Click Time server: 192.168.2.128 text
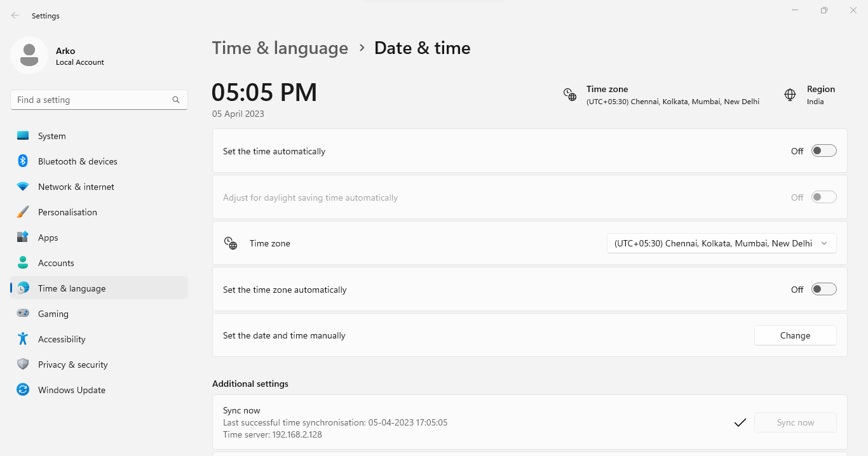 click(x=273, y=434)
